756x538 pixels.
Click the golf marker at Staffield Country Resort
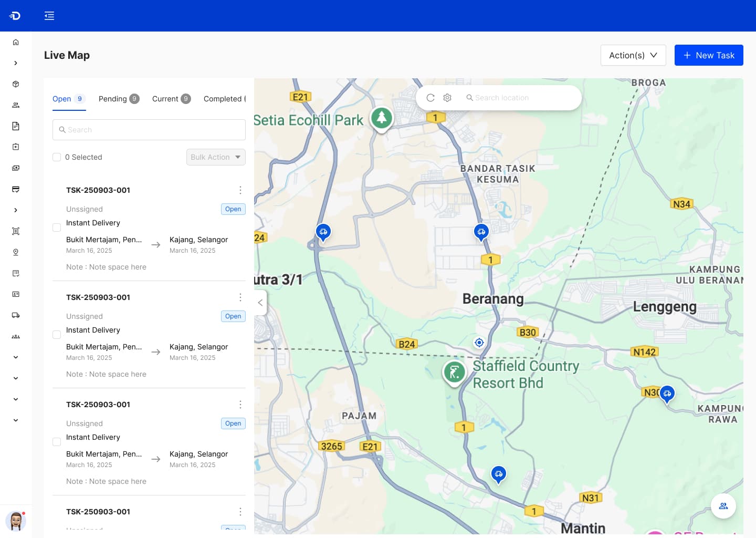tap(454, 373)
